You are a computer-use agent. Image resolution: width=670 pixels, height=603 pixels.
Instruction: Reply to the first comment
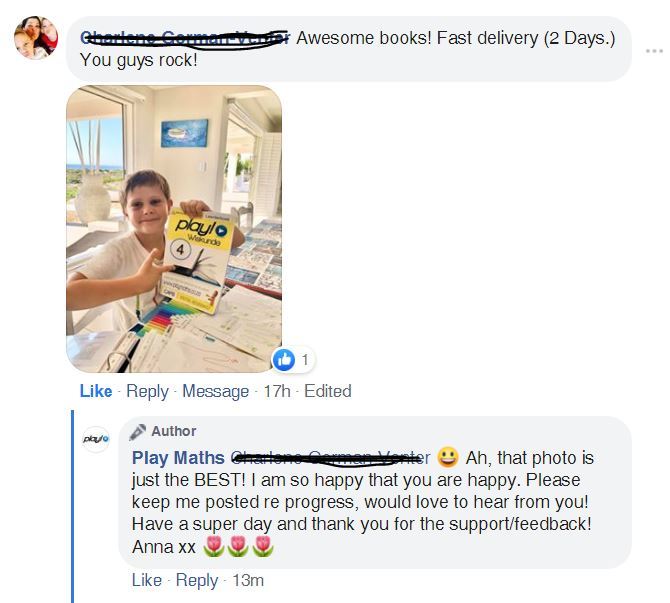coord(147,391)
